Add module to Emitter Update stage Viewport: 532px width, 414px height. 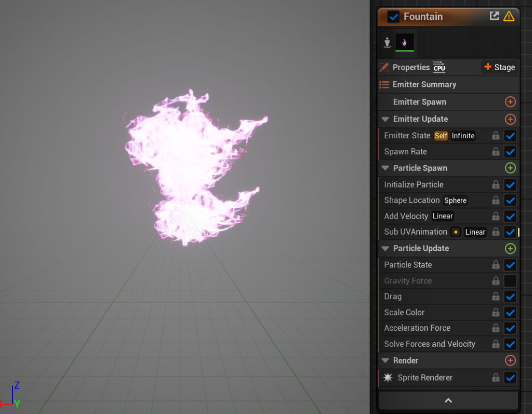pyautogui.click(x=510, y=119)
